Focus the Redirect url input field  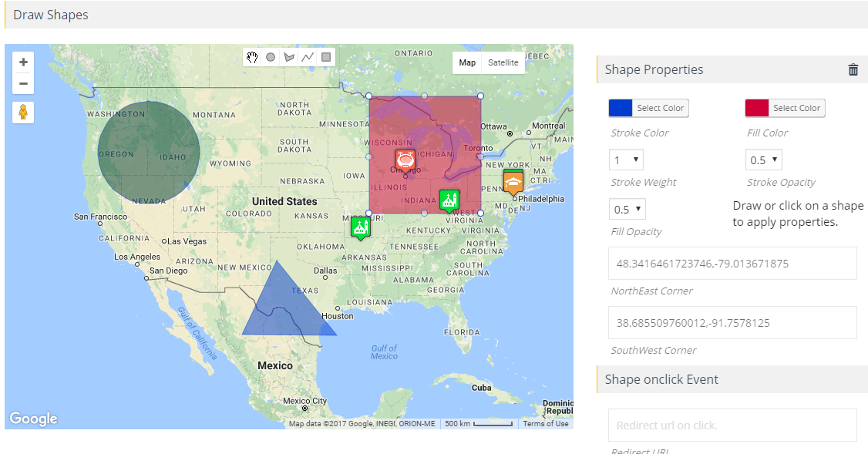coord(732,425)
